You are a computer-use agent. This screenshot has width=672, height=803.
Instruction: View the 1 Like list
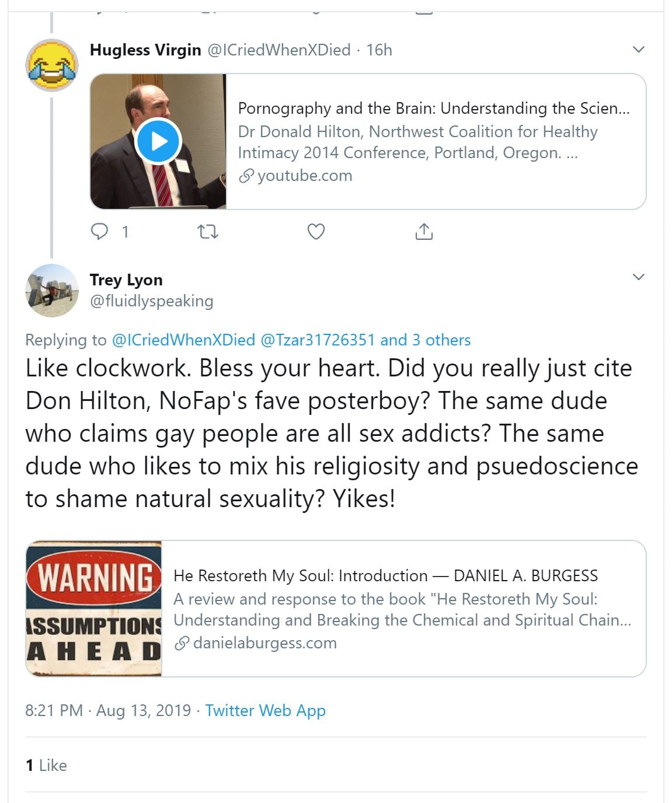46,765
